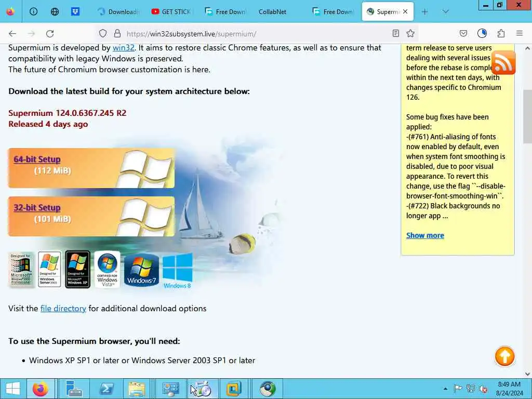
Task: Switch to the second Free Download tab
Action: 333,11
